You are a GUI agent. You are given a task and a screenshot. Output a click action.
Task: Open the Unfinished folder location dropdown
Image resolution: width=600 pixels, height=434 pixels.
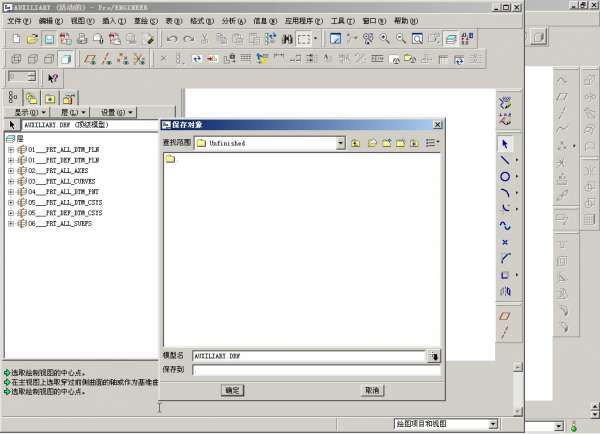(x=340, y=143)
